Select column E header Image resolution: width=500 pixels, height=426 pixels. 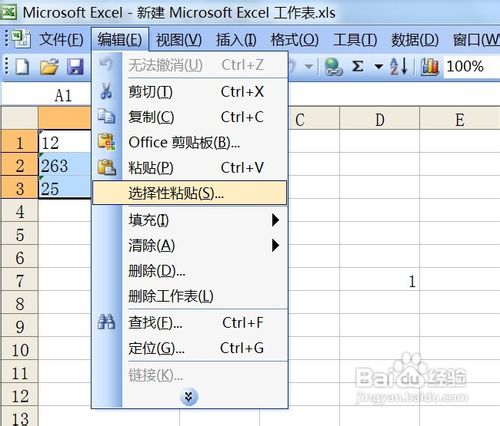point(460,119)
